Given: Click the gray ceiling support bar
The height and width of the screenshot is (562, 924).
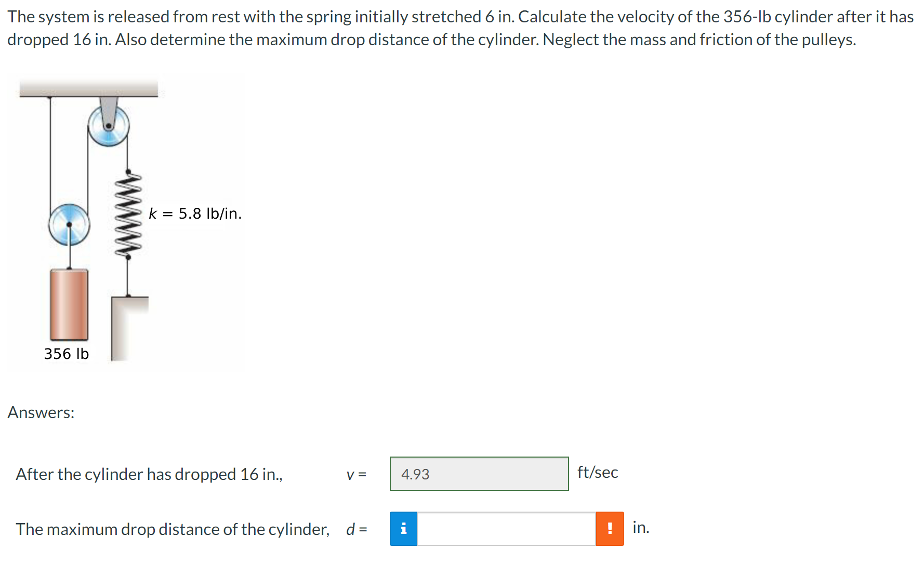Looking at the screenshot, I should tap(89, 88).
